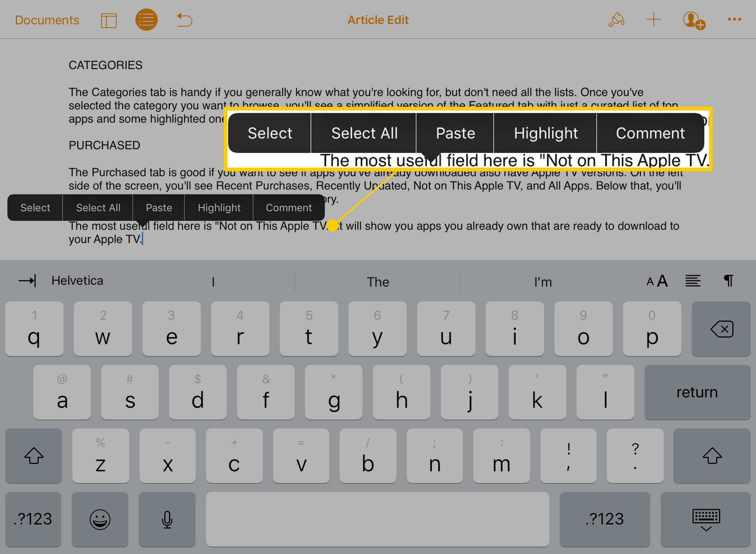
Task: Tap the CATEGORIES heading text
Action: click(x=106, y=65)
